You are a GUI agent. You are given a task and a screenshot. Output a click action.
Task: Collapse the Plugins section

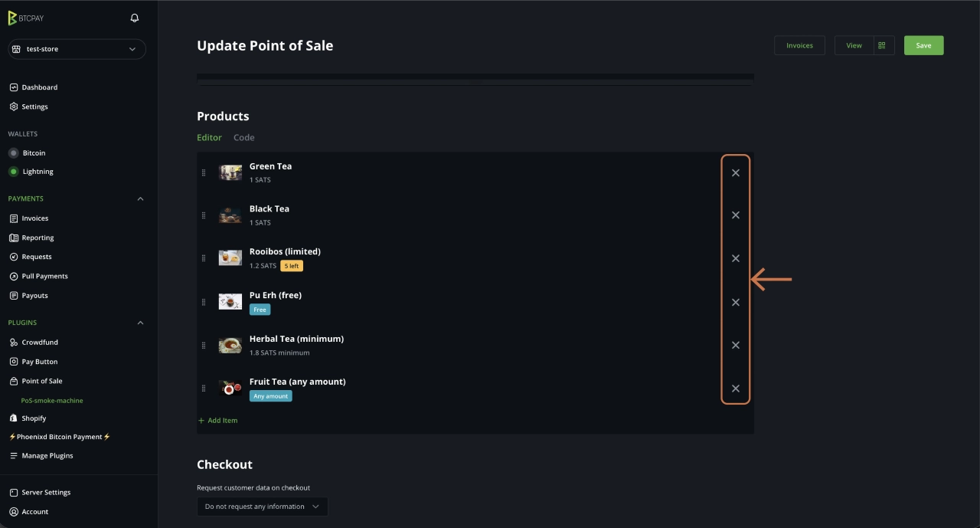140,323
